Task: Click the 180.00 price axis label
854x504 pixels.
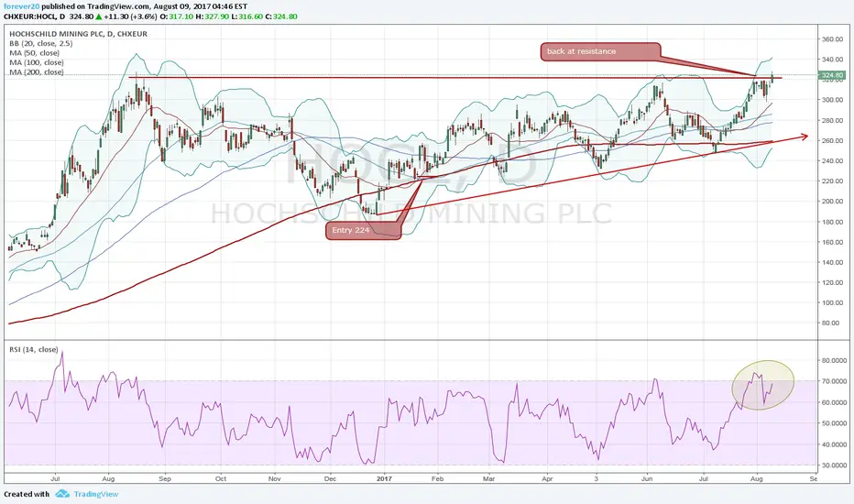Action: 833,222
